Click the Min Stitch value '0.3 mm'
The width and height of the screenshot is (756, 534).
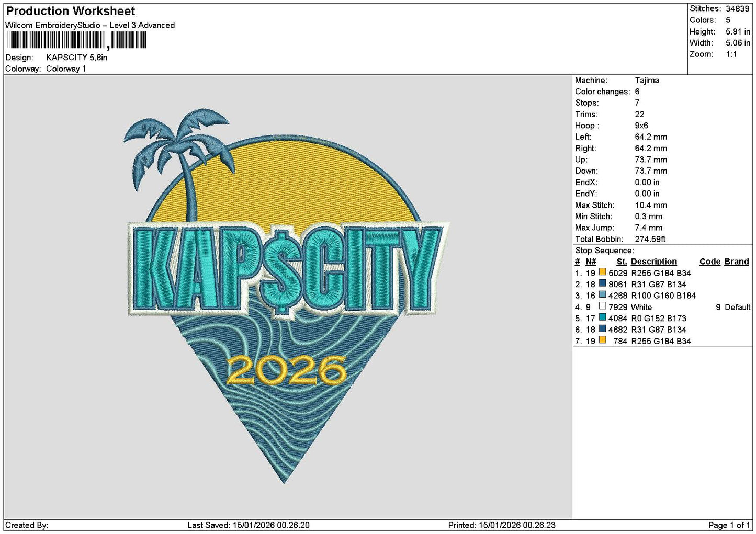pyautogui.click(x=648, y=217)
